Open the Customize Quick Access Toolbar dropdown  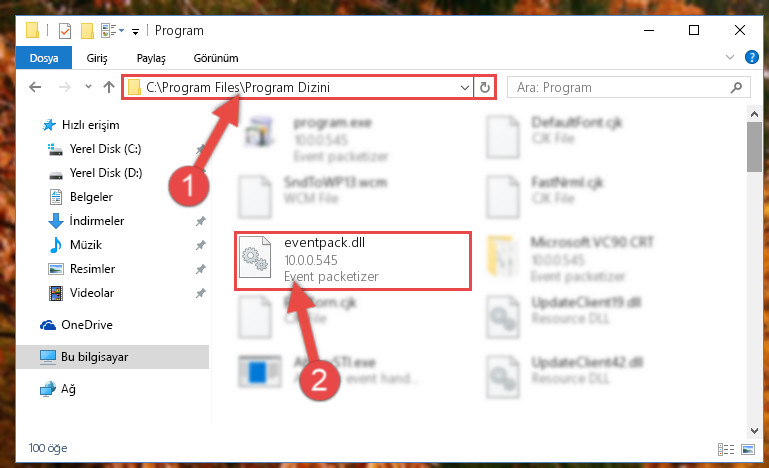[x=135, y=32]
